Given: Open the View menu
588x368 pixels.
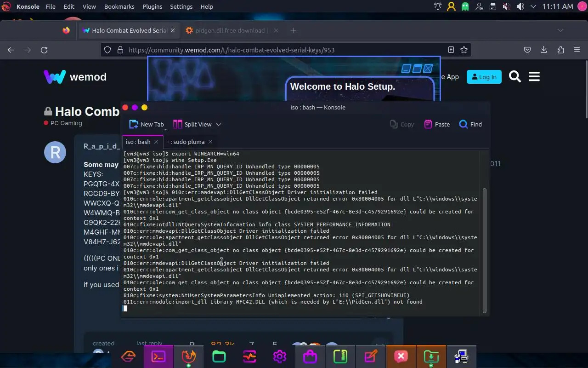Looking at the screenshot, I should click(89, 6).
